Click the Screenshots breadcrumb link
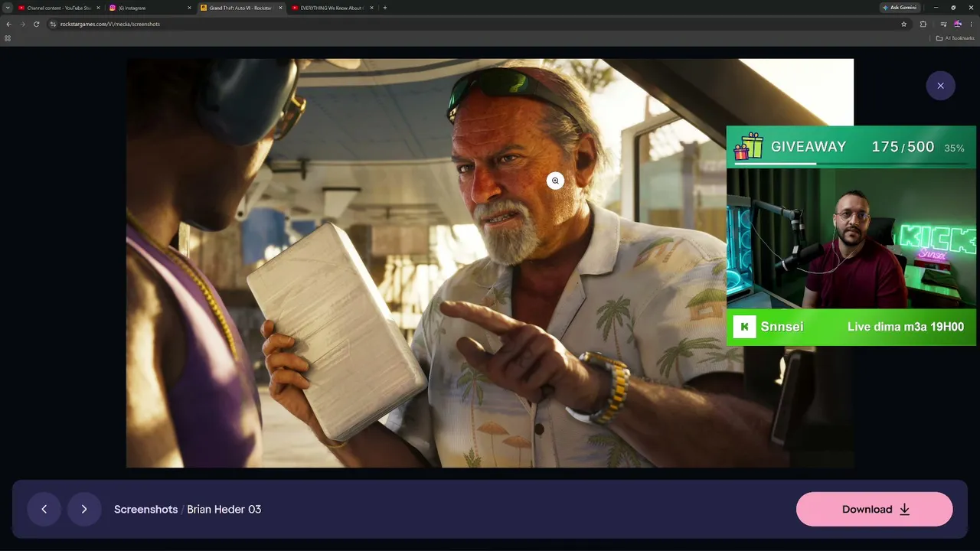 point(145,509)
